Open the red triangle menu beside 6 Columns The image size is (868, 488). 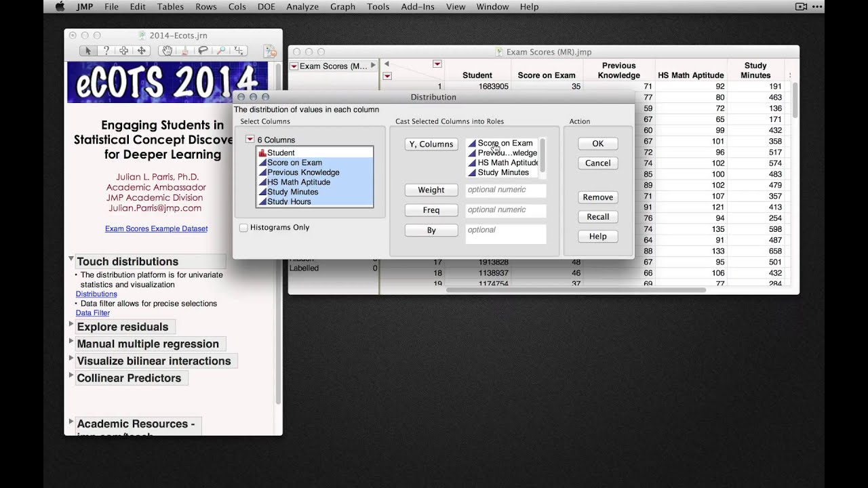tap(250, 140)
